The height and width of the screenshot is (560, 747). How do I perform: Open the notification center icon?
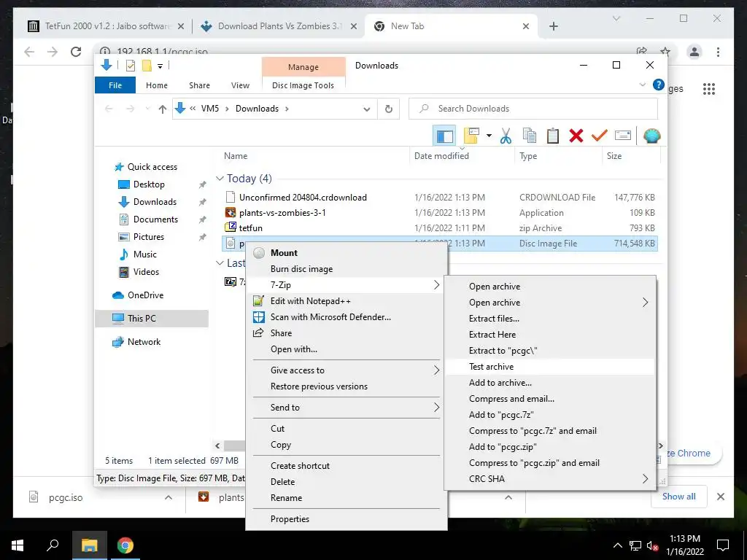point(723,545)
